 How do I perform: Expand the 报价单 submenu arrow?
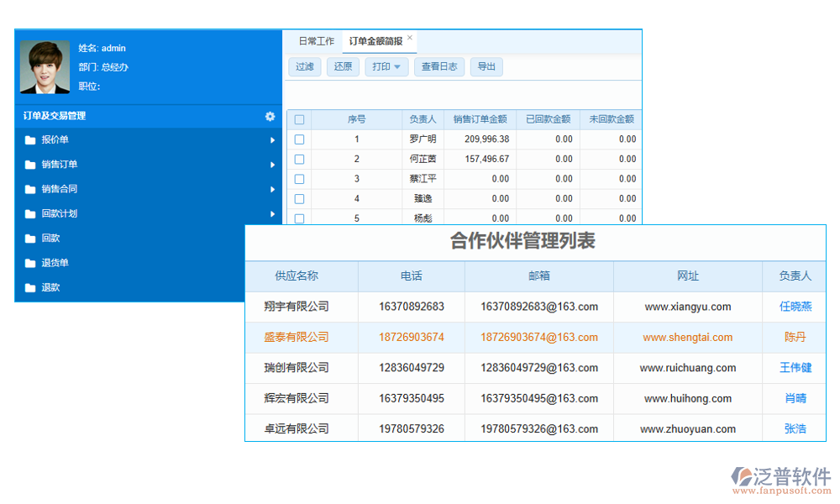pyautogui.click(x=272, y=140)
